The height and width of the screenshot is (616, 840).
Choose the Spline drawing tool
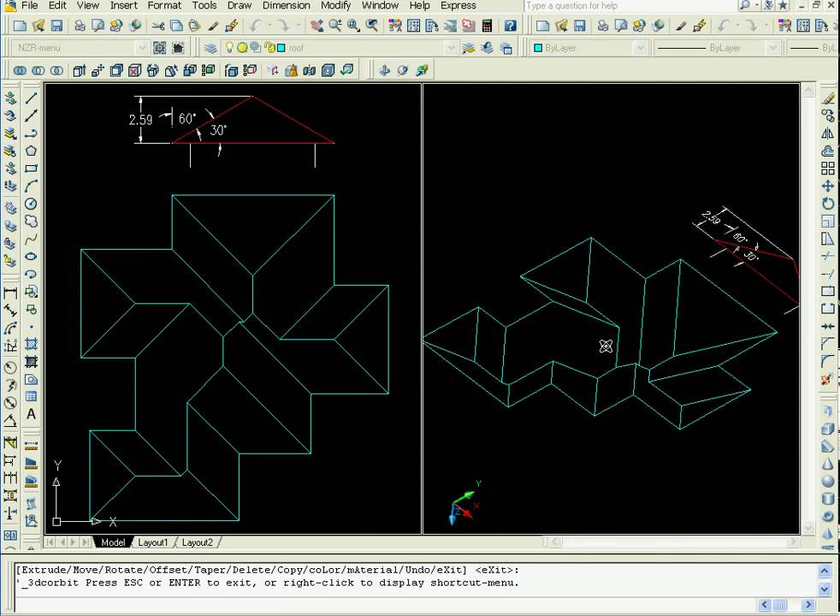pos(31,239)
